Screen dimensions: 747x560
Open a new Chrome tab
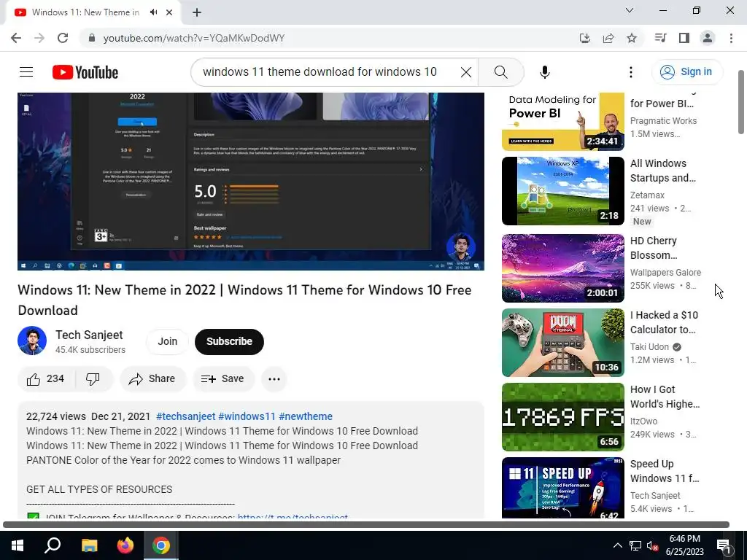(x=197, y=12)
